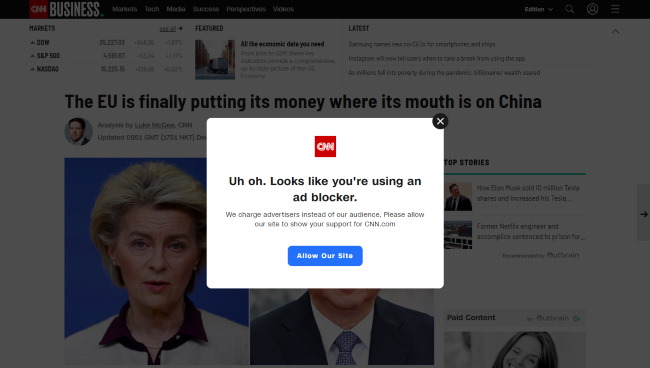Click author Luke McGee link
The width and height of the screenshot is (650, 368).
(x=154, y=125)
